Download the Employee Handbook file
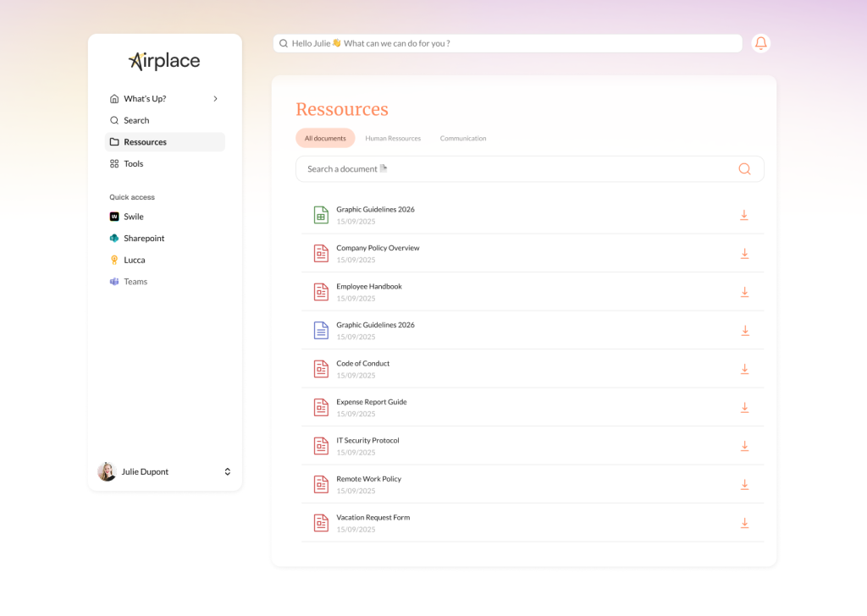 (744, 292)
